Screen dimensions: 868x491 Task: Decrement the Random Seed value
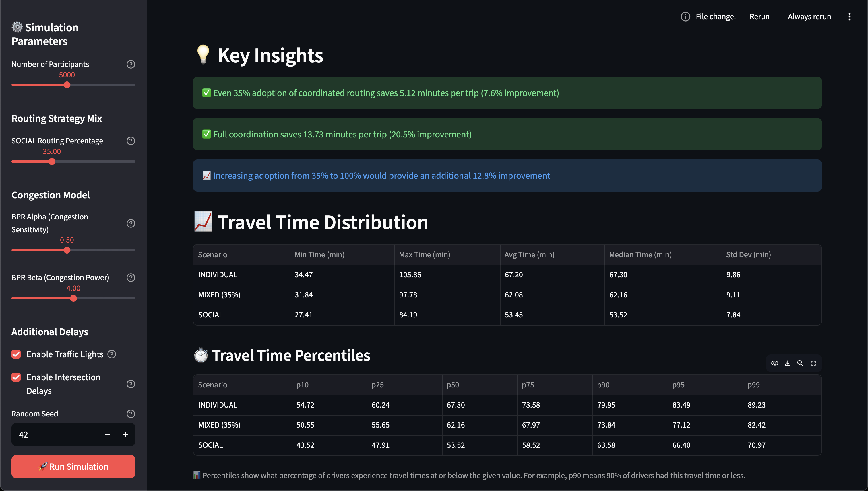(107, 435)
